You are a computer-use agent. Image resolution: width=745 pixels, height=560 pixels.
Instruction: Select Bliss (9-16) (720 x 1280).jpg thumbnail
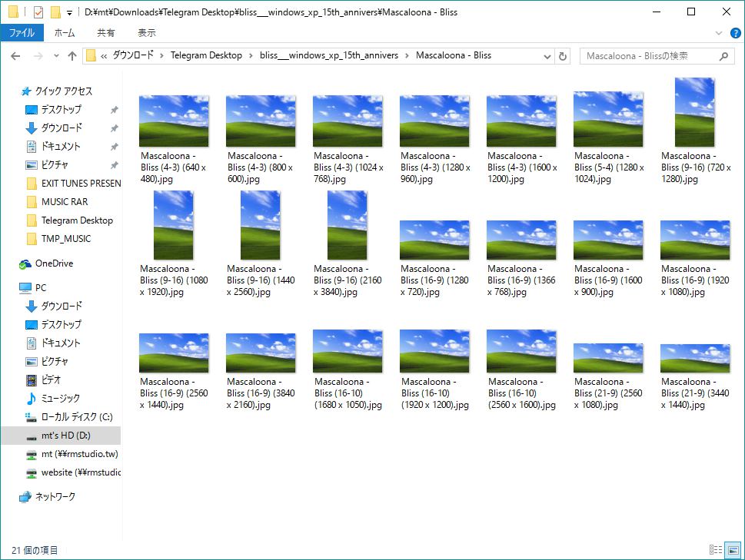point(694,112)
